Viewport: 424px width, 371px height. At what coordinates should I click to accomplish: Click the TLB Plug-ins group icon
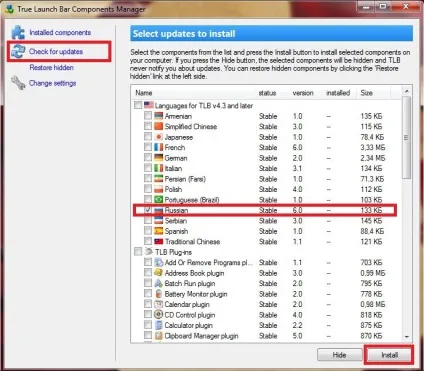tap(149, 252)
